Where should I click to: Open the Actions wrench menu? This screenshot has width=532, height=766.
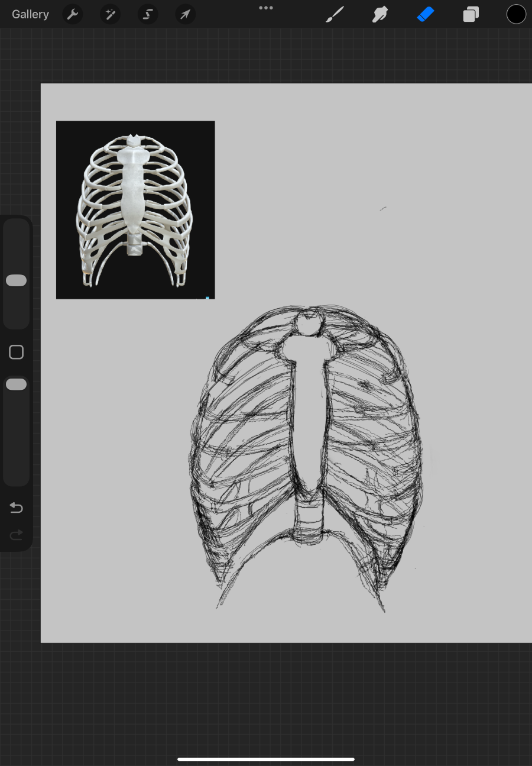[x=73, y=14]
